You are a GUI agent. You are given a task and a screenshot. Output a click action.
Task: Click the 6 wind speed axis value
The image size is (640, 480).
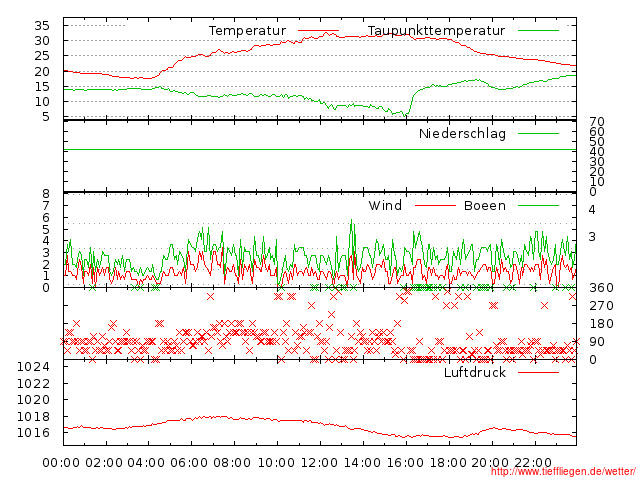click(46, 218)
